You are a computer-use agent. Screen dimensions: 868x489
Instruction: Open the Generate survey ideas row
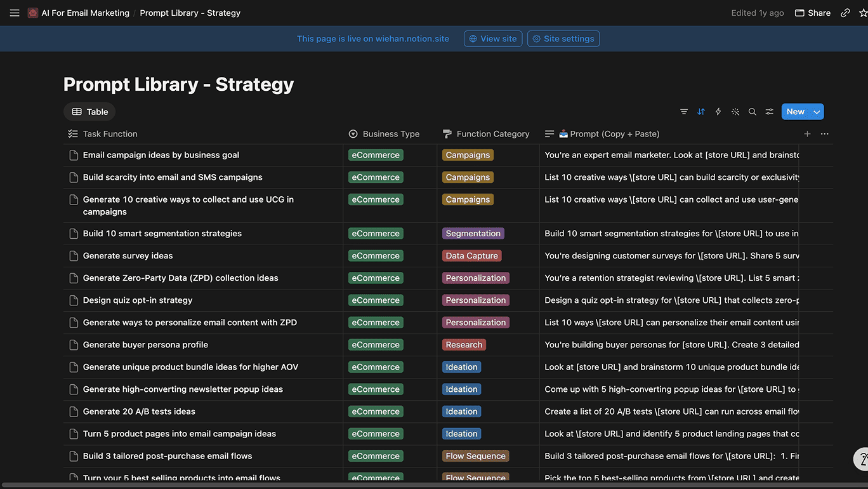tap(128, 256)
